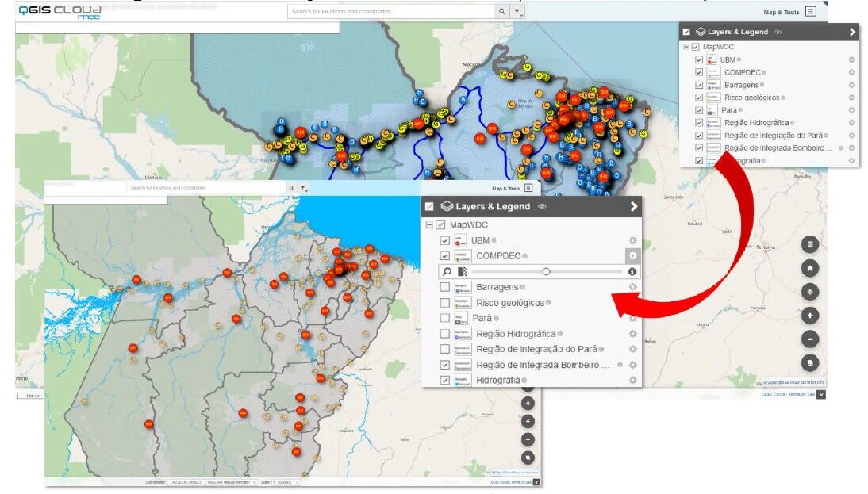
Task: Click the upper map search input field
Action: pos(391,12)
